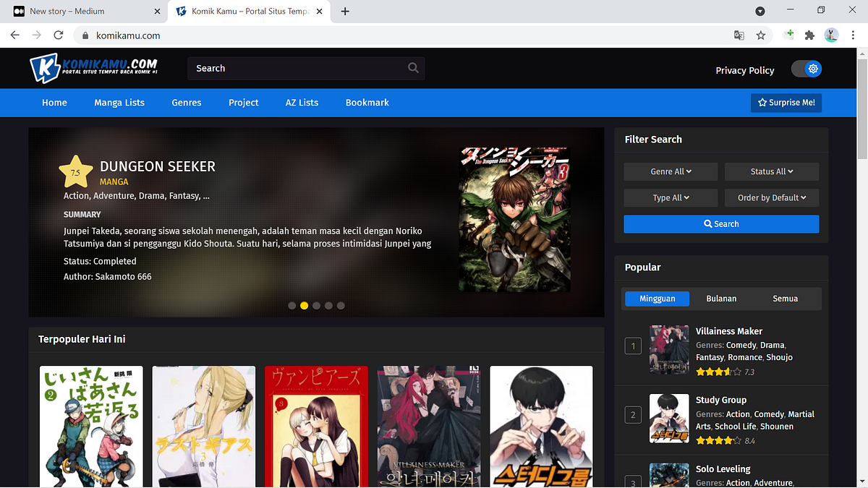Select the Mingguan popular tab
The width and height of the screenshot is (868, 488).
pos(657,299)
